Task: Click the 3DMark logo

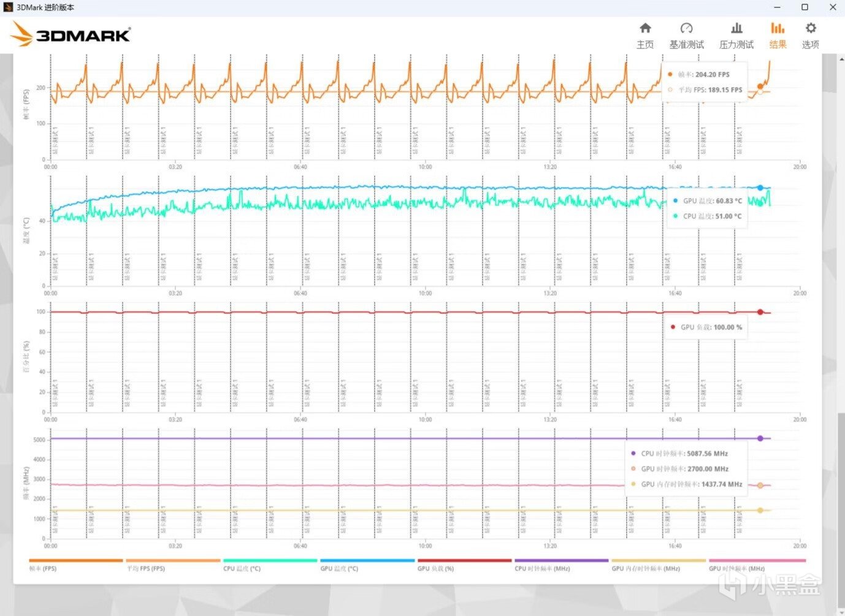Action: pos(71,34)
